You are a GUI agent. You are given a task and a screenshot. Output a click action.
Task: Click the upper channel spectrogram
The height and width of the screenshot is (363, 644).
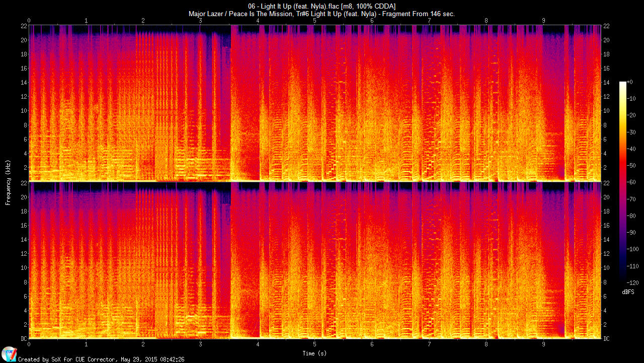314,103
